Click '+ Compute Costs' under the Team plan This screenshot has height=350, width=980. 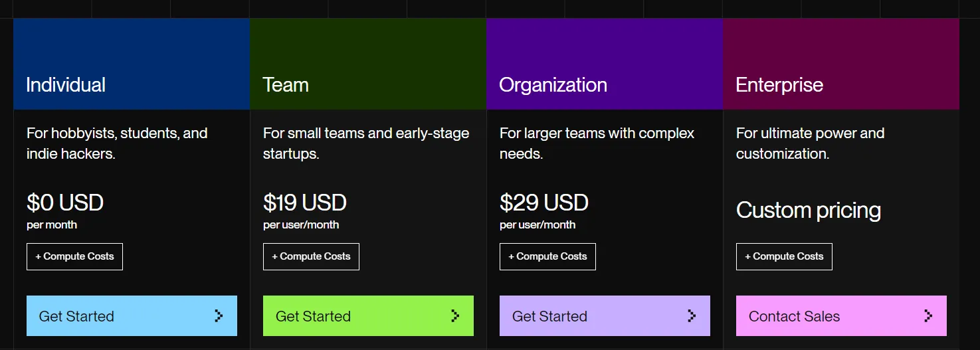click(311, 256)
